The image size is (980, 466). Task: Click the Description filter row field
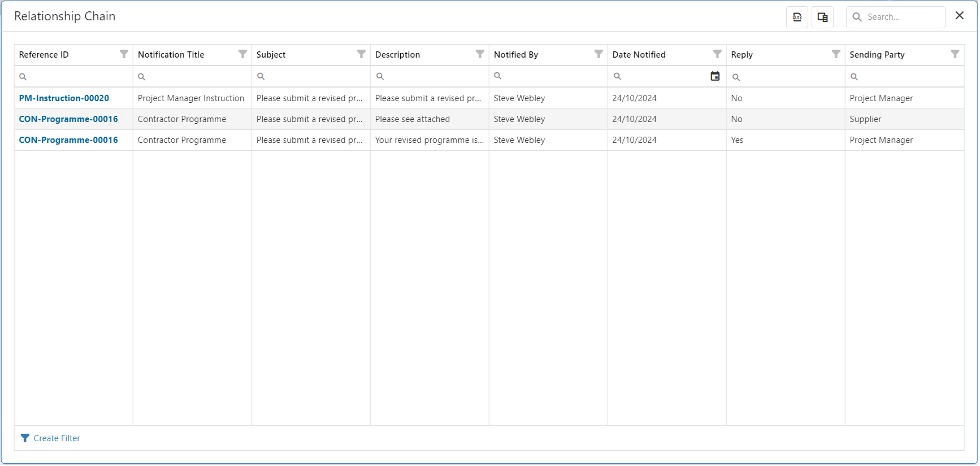pyautogui.click(x=430, y=76)
